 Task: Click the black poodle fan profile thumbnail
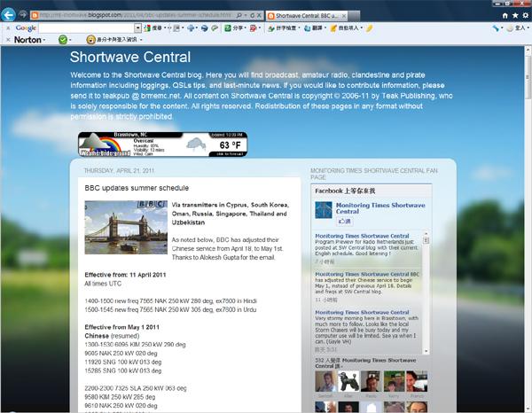(348, 381)
